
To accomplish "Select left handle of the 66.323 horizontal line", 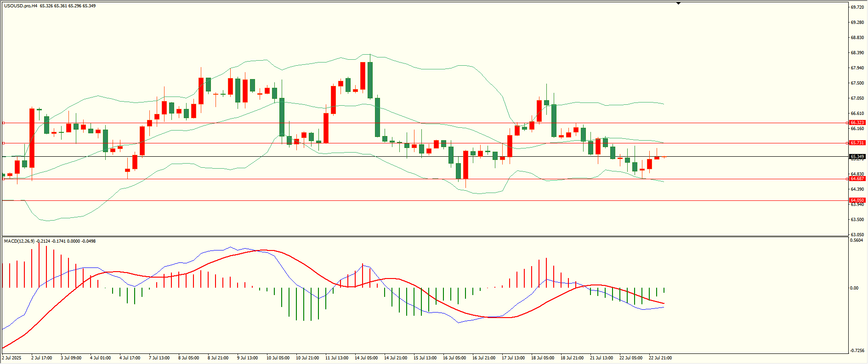I will (x=3, y=123).
